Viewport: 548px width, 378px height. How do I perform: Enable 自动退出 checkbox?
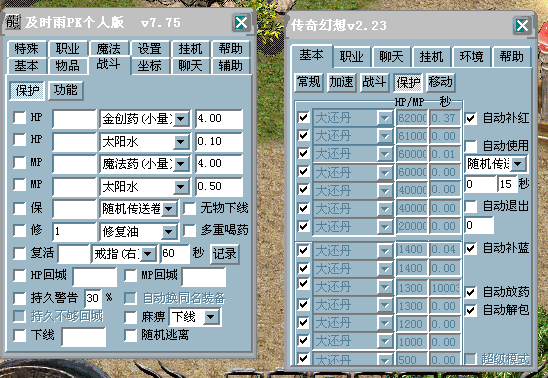(471, 206)
